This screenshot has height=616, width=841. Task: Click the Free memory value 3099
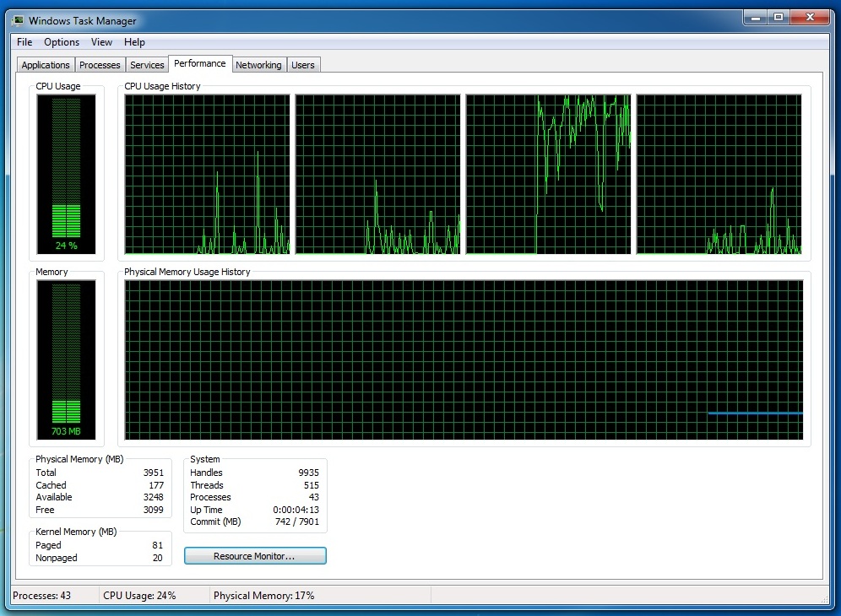[x=154, y=510]
